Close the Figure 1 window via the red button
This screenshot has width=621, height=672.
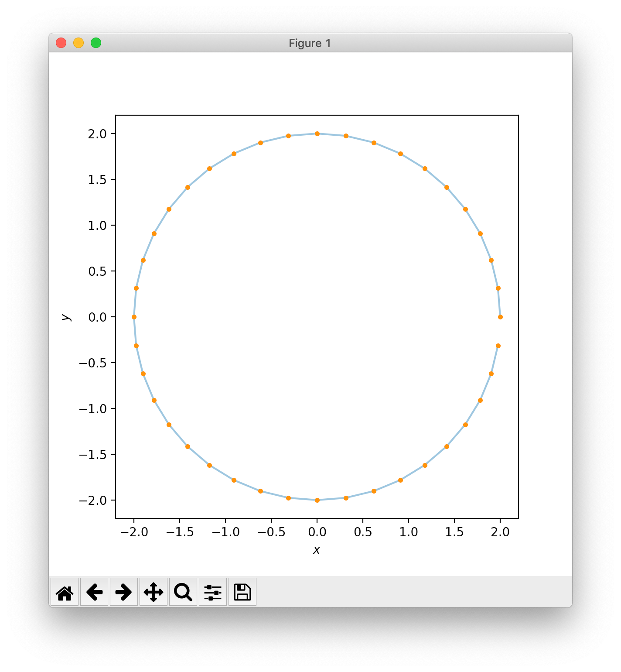point(61,43)
